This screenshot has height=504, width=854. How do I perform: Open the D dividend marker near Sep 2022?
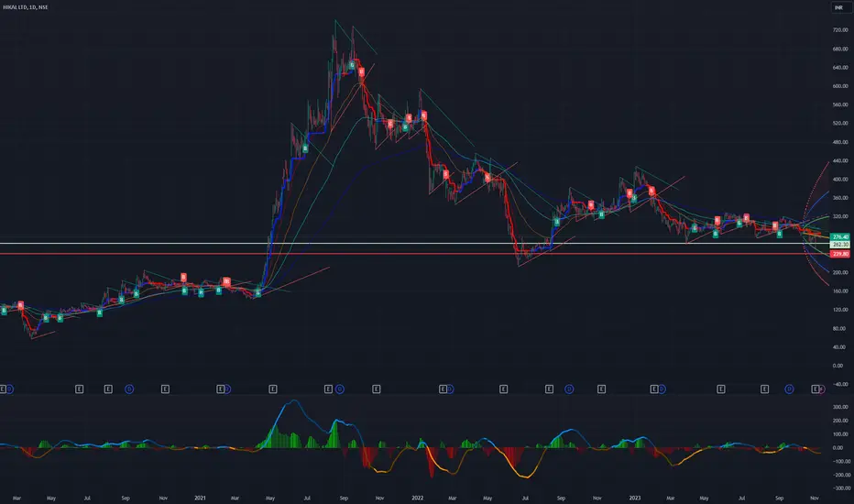click(569, 389)
